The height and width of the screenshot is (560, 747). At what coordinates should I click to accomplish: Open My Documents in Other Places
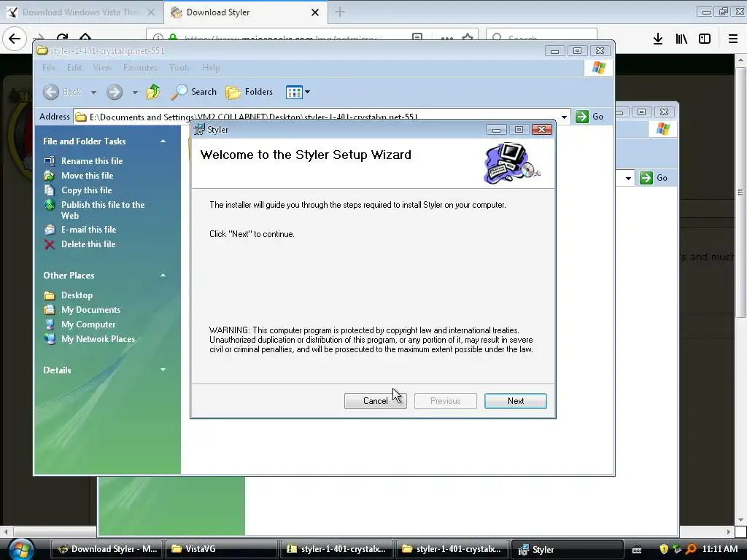click(90, 310)
